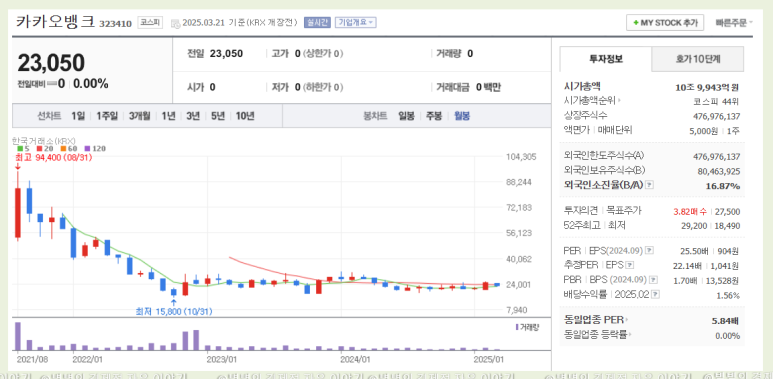This screenshot has width=773, height=379.
Task: Select the 주봉 candle chart
Action: (434, 116)
